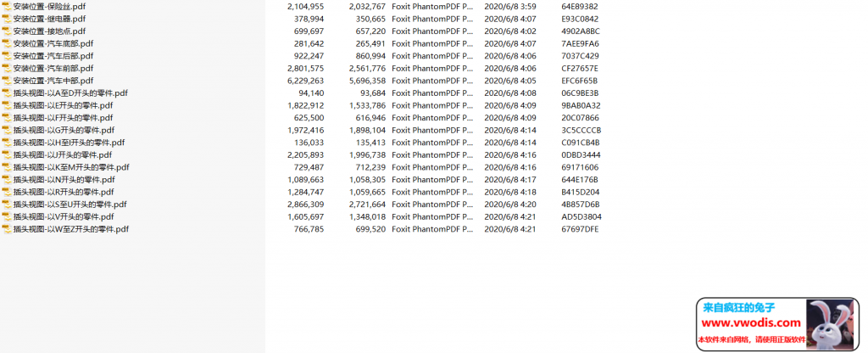Open the www.vwodis.com link
This screenshot has width=868, height=353.
tap(750, 323)
